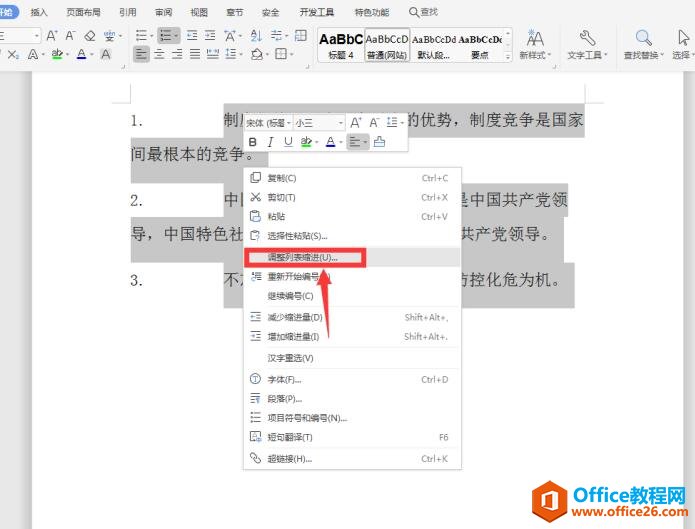Expand mini toolbar alignment dropdown
Screen dimensions: 695x529
pyautogui.click(x=365, y=142)
